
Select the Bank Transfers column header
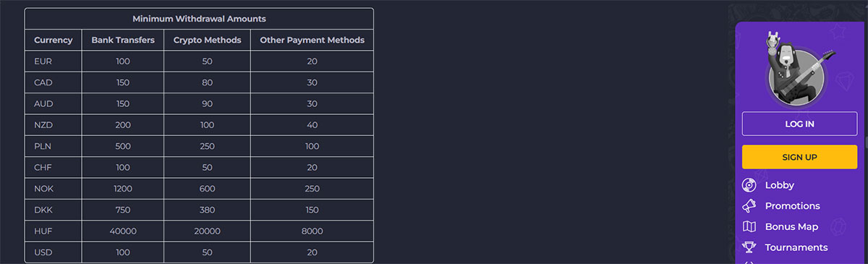[x=123, y=41]
